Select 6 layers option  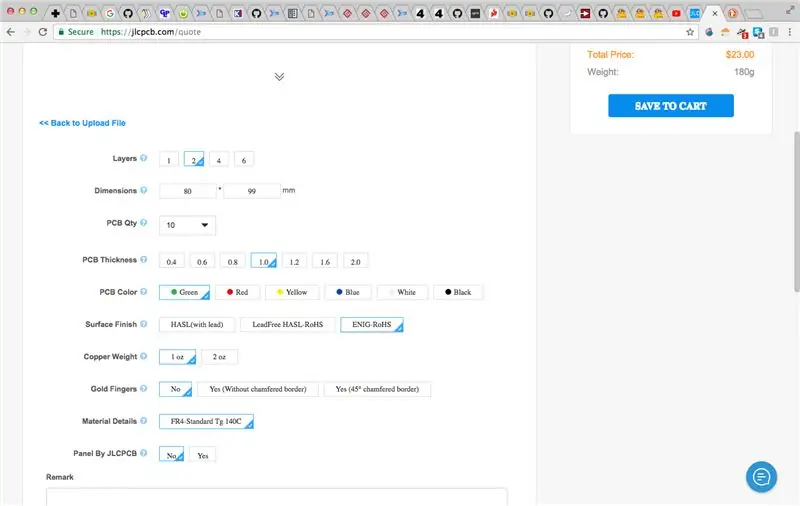point(244,160)
